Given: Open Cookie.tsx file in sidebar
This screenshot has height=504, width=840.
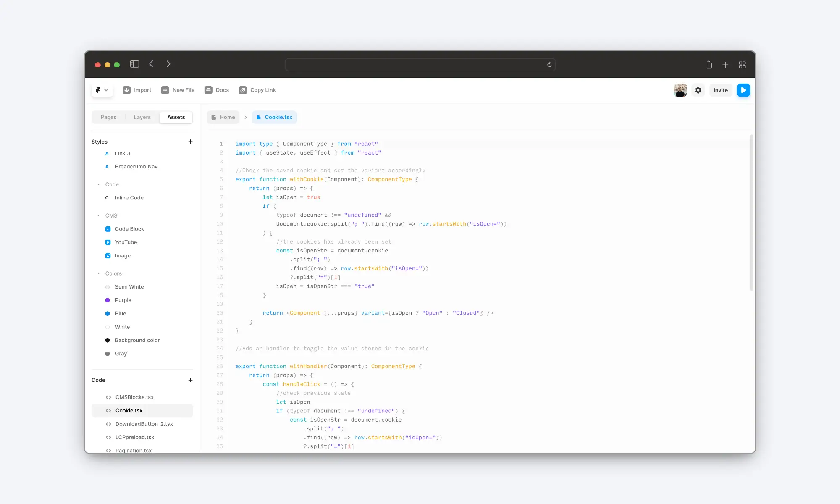Looking at the screenshot, I should (x=129, y=410).
